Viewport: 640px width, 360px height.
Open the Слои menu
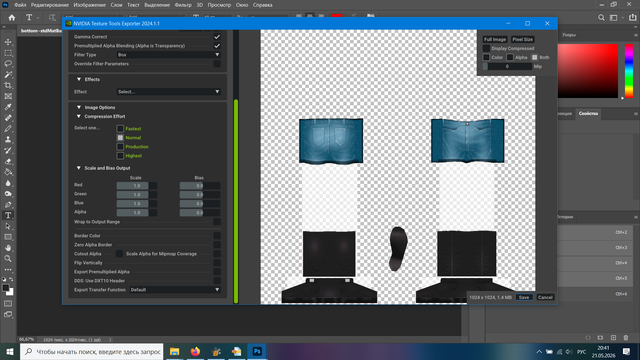click(116, 5)
